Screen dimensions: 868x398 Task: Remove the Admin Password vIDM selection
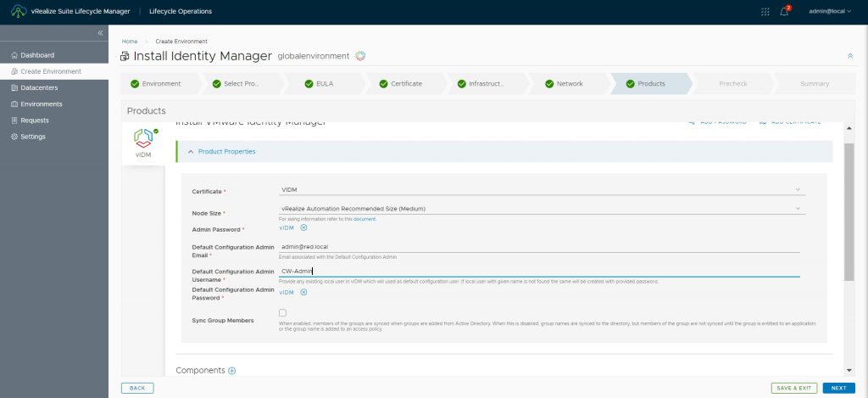pos(303,227)
